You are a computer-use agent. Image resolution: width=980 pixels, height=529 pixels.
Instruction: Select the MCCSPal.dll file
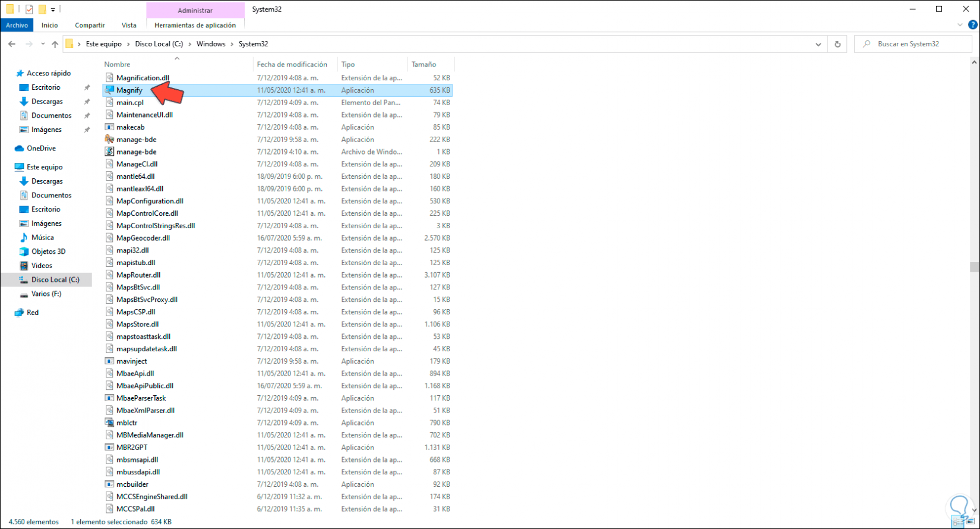tap(135, 509)
